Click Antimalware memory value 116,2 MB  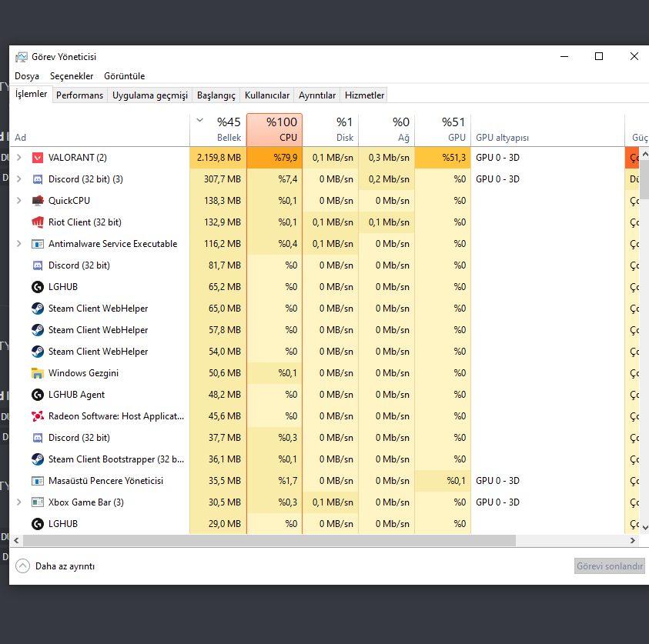[x=222, y=244]
